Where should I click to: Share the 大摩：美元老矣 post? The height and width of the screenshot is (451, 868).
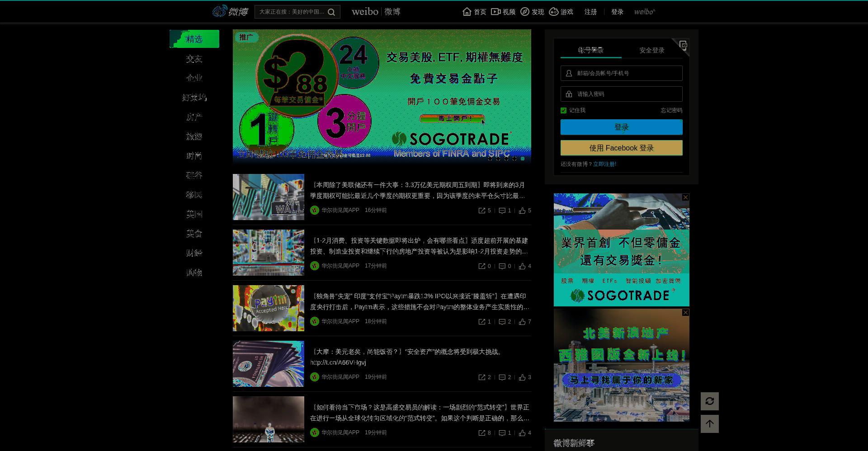pos(482,377)
